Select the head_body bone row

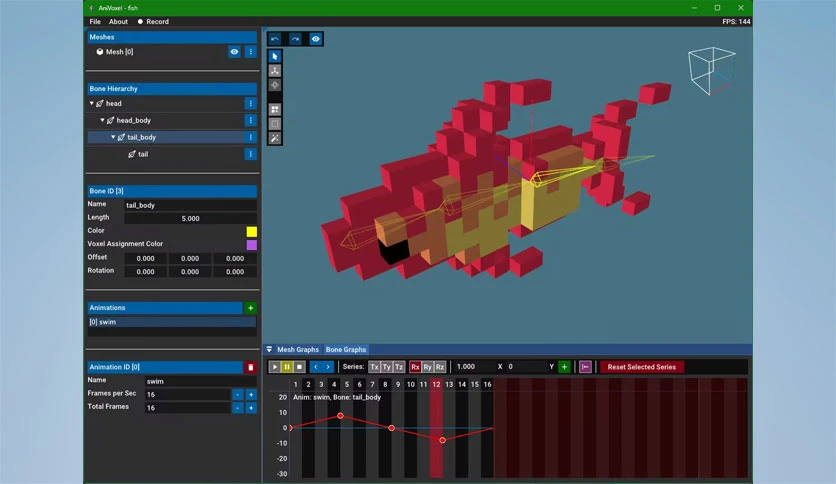coord(172,120)
